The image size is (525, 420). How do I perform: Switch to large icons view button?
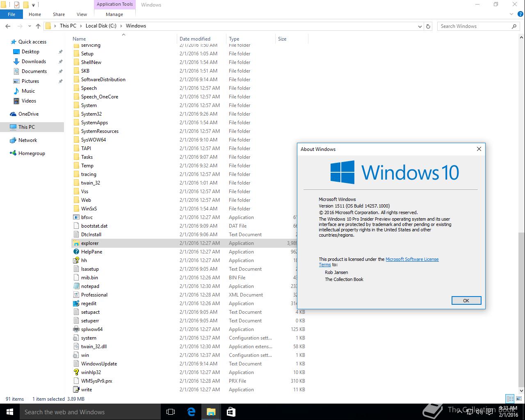519,399
